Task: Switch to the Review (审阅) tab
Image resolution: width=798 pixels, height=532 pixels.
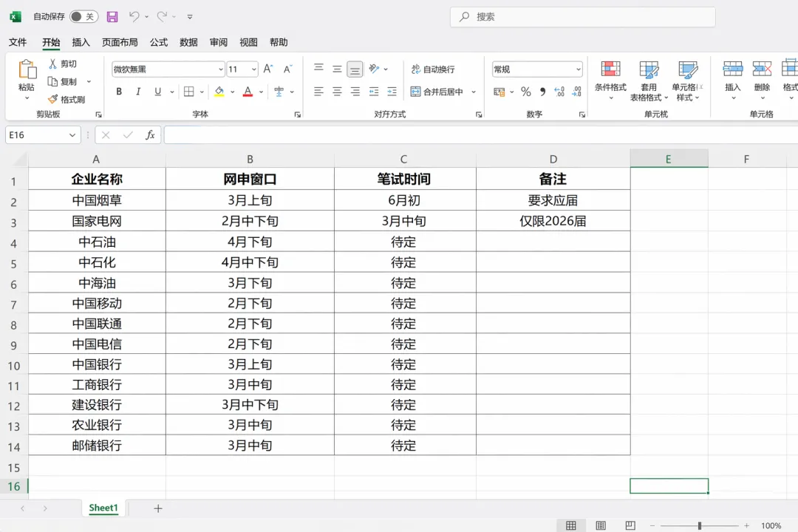Action: tap(219, 42)
